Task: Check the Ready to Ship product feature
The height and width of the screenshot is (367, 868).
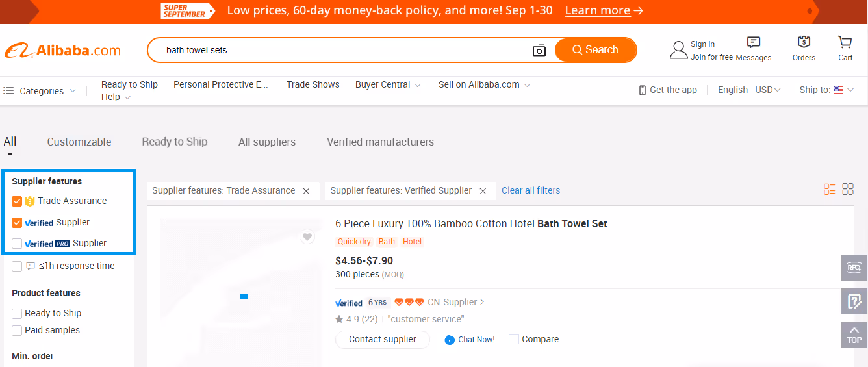Action: tap(17, 314)
